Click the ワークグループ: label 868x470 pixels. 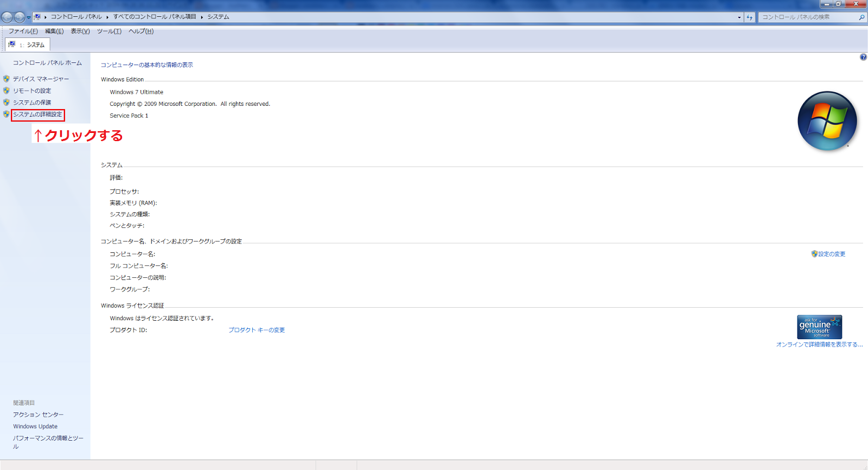click(x=130, y=289)
